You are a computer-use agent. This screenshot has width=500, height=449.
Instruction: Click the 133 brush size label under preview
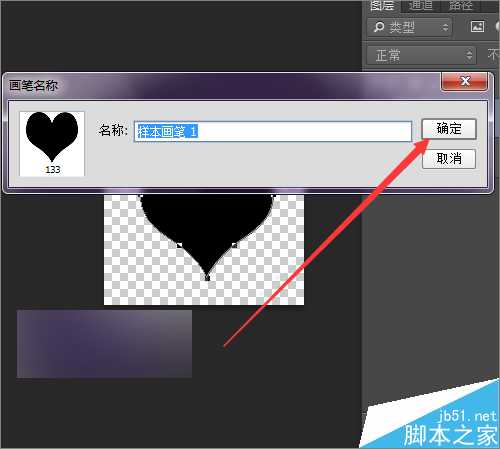53,170
